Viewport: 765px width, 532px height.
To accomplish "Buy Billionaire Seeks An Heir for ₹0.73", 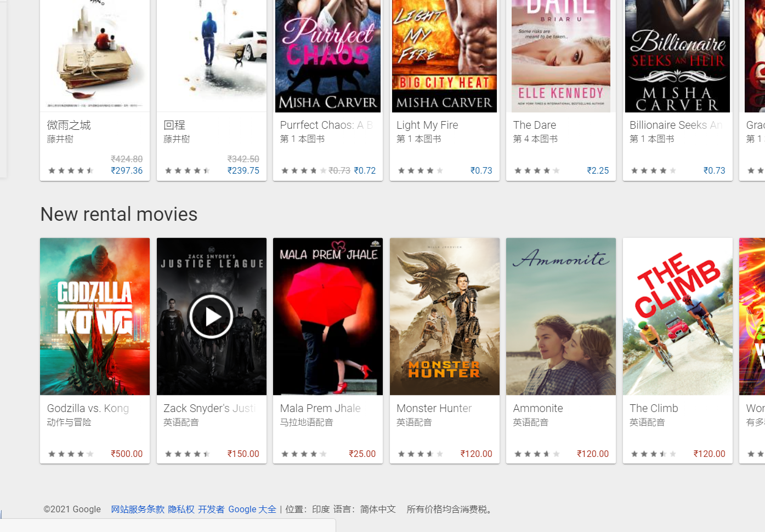I will point(715,170).
